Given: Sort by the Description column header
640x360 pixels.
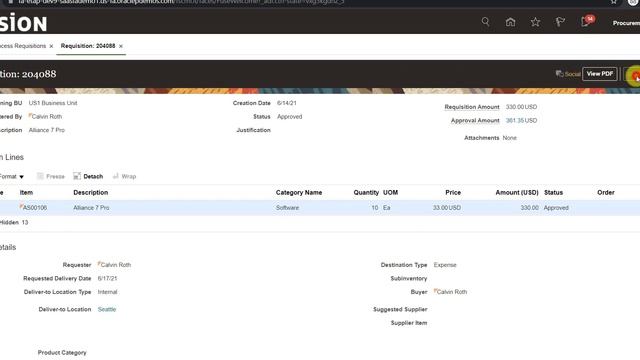Looking at the screenshot, I should tap(91, 192).
